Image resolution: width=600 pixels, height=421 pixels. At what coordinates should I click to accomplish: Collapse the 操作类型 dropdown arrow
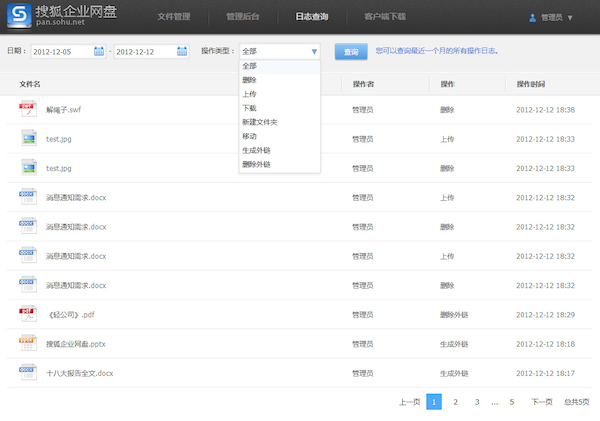pos(314,51)
